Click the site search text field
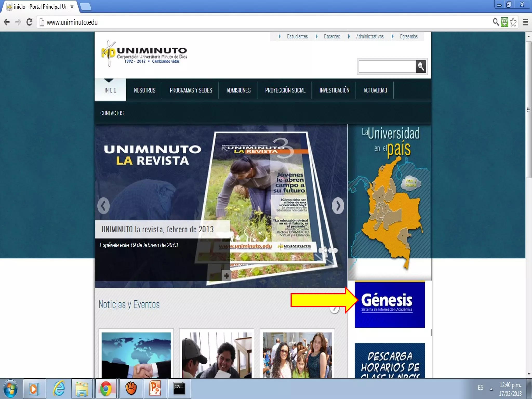Viewport: 532px width, 399px height. (387, 66)
